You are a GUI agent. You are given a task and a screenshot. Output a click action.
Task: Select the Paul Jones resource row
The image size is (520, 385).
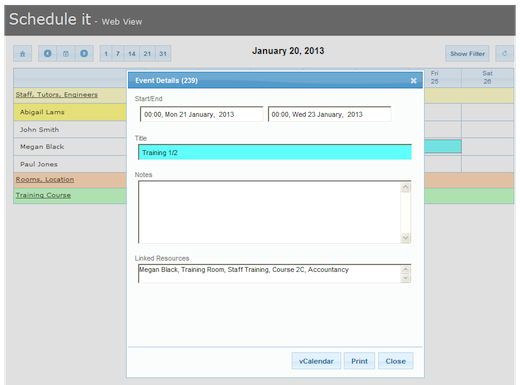pos(70,164)
